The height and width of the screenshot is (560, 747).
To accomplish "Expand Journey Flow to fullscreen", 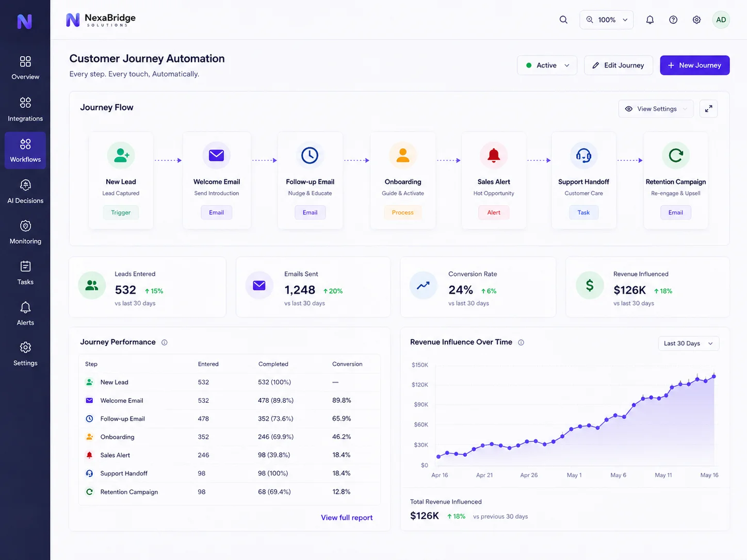I will [708, 109].
